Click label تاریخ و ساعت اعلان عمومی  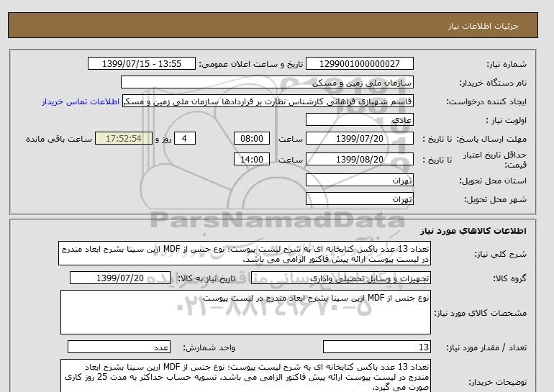pyautogui.click(x=251, y=64)
